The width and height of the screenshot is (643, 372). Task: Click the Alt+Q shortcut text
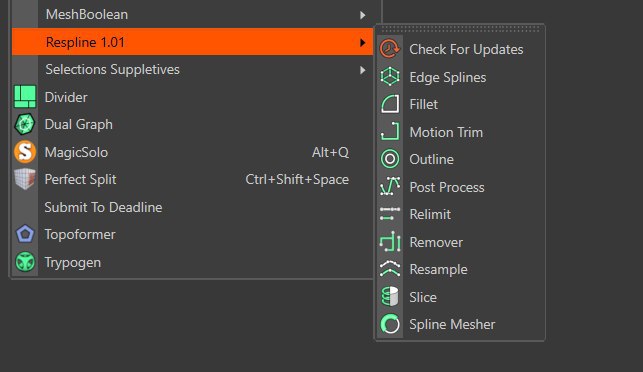(330, 153)
